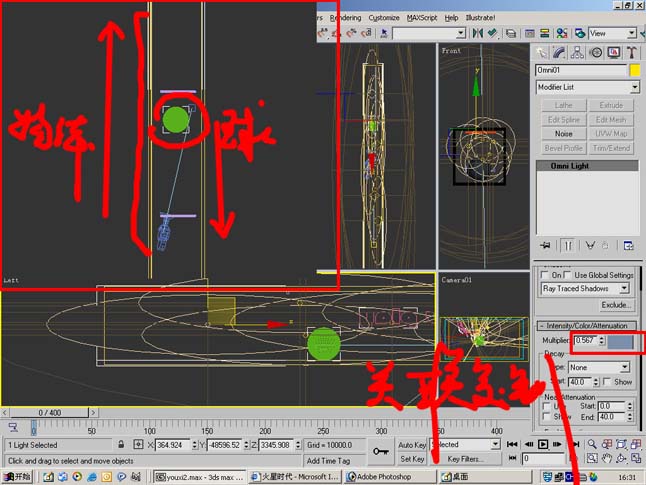
Task: Open the Hierarchy command panel tab
Action: tap(577, 53)
